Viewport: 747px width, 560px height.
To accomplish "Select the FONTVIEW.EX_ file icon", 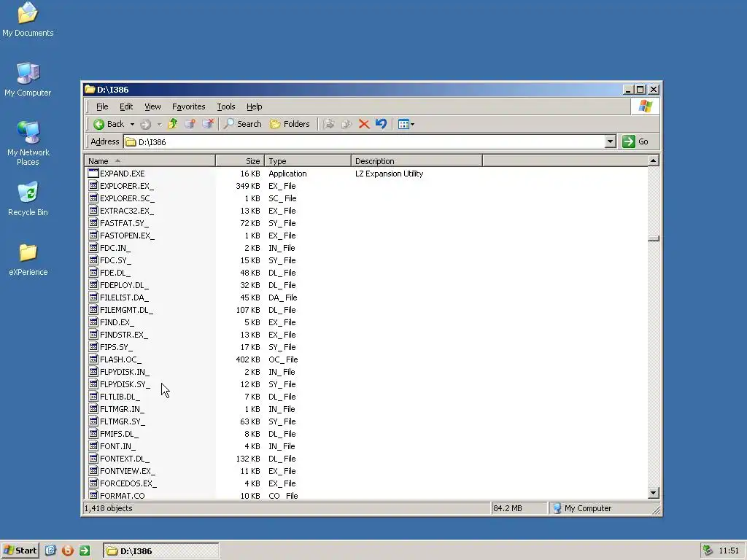I will (93, 471).
